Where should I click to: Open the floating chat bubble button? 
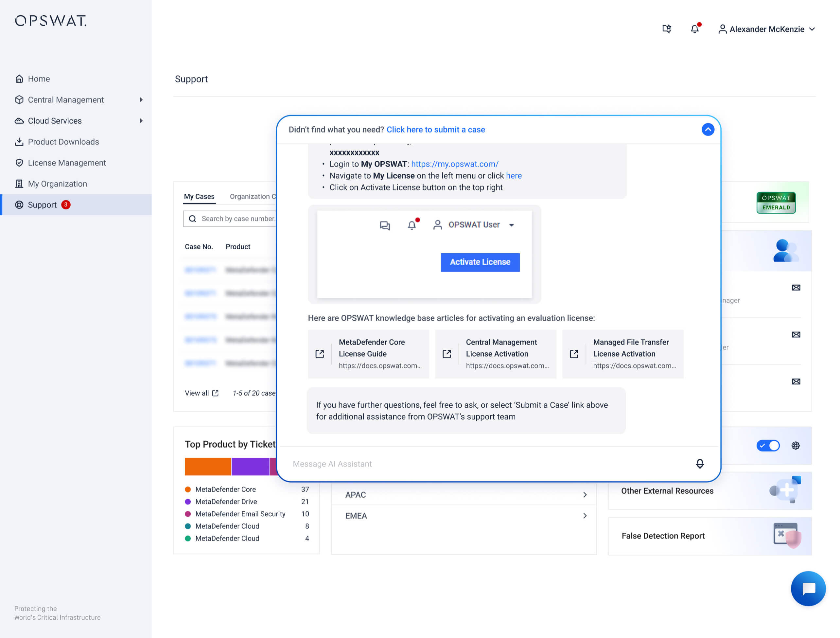809,589
